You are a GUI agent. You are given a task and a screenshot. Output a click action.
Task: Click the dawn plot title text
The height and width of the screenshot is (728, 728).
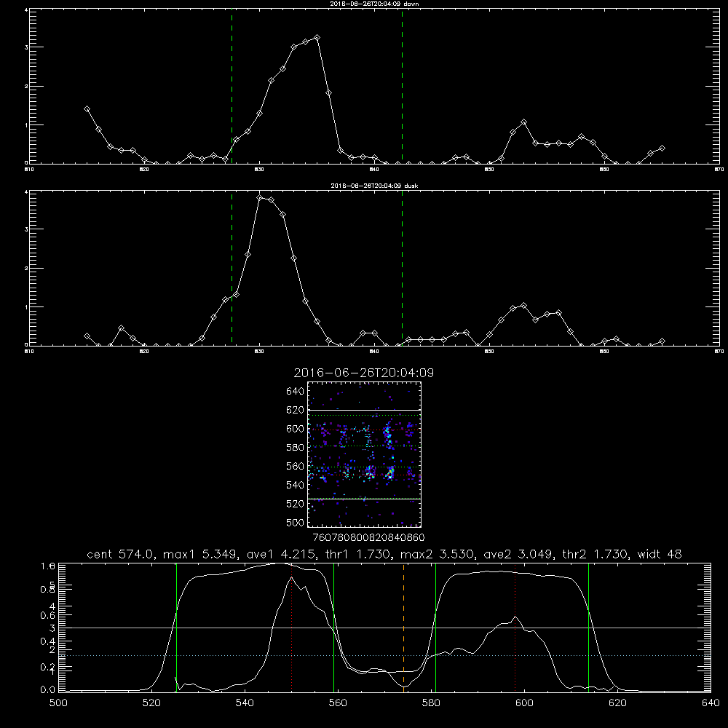pyautogui.click(x=374, y=3)
